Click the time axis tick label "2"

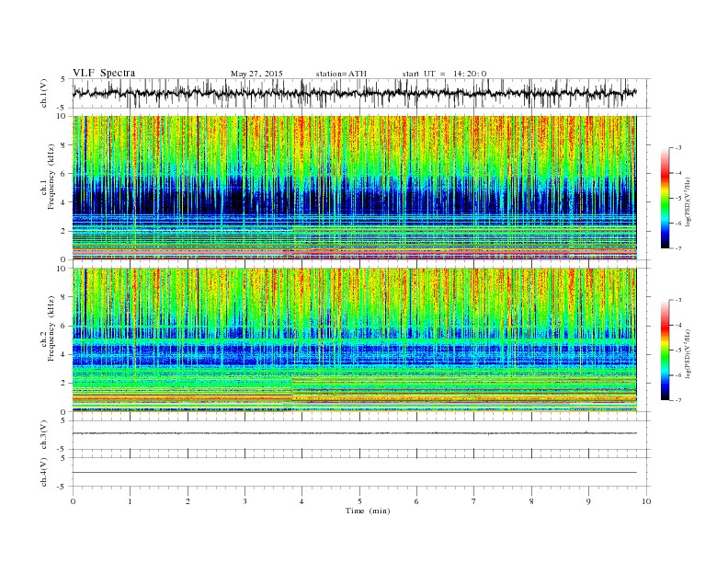[x=188, y=501]
